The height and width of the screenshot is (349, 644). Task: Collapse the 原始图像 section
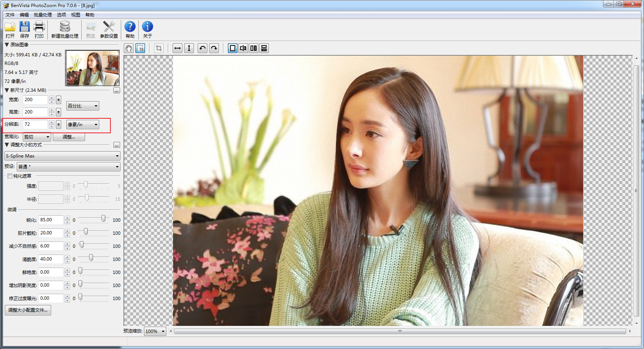pyautogui.click(x=7, y=44)
